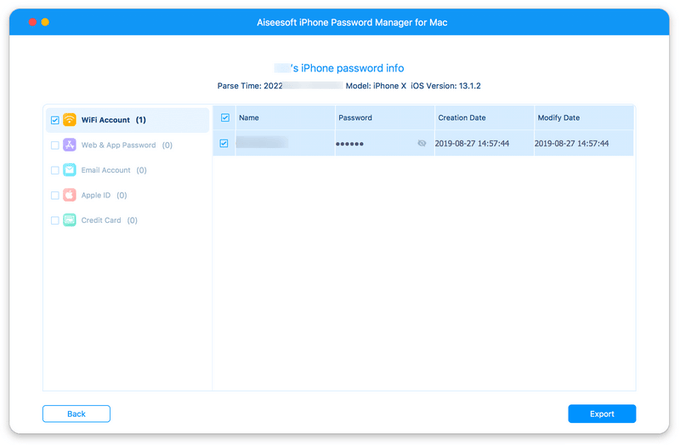
Task: Sort by the Name column header
Action: (x=249, y=118)
